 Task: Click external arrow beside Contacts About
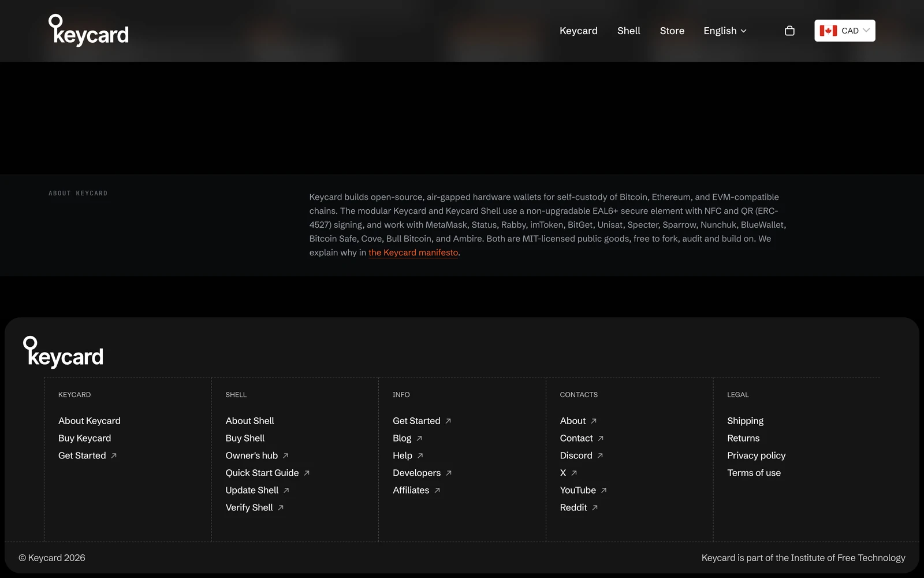click(594, 421)
